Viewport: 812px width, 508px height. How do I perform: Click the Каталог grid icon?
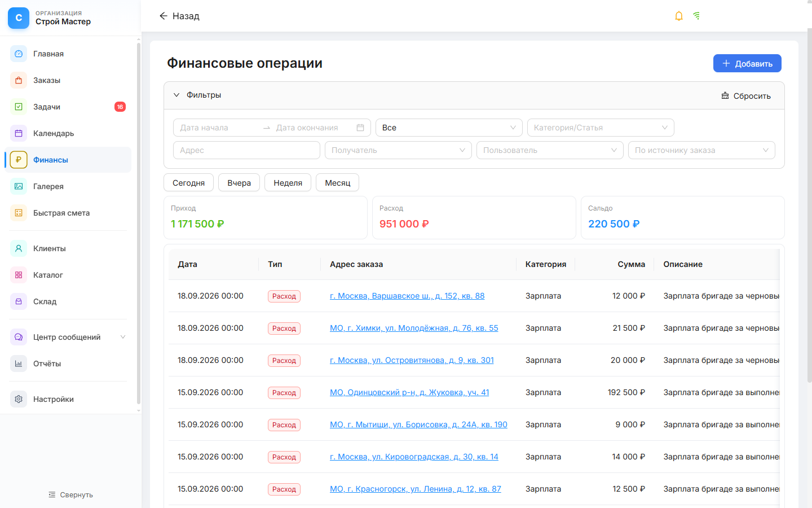[19, 275]
